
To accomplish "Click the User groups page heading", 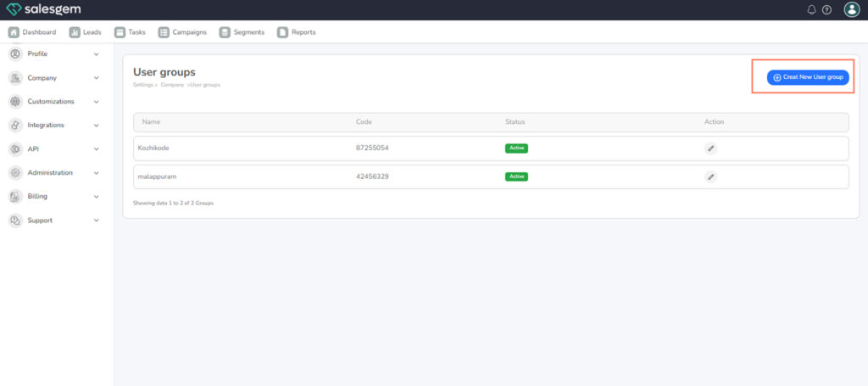I will tap(164, 72).
